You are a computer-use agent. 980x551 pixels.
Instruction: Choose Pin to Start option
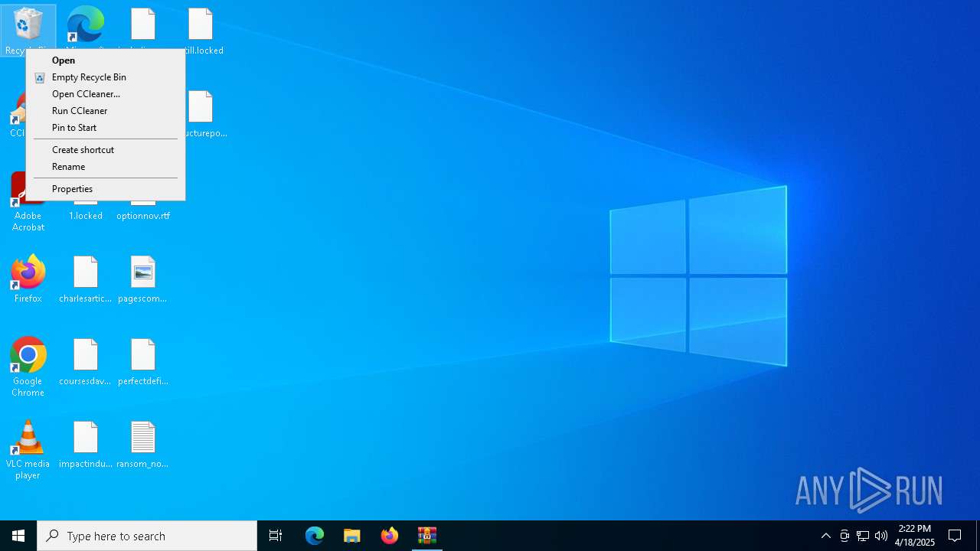106,128
